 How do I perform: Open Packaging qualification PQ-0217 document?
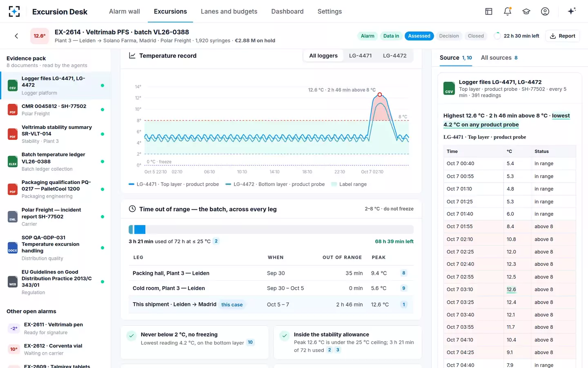[x=56, y=189]
